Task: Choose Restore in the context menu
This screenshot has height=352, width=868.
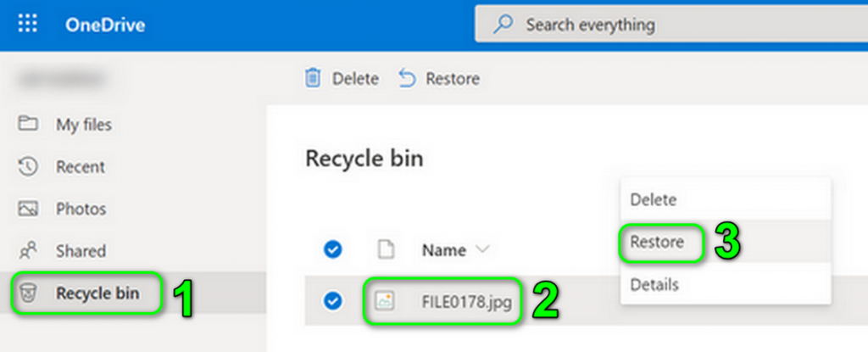Action: click(x=657, y=242)
